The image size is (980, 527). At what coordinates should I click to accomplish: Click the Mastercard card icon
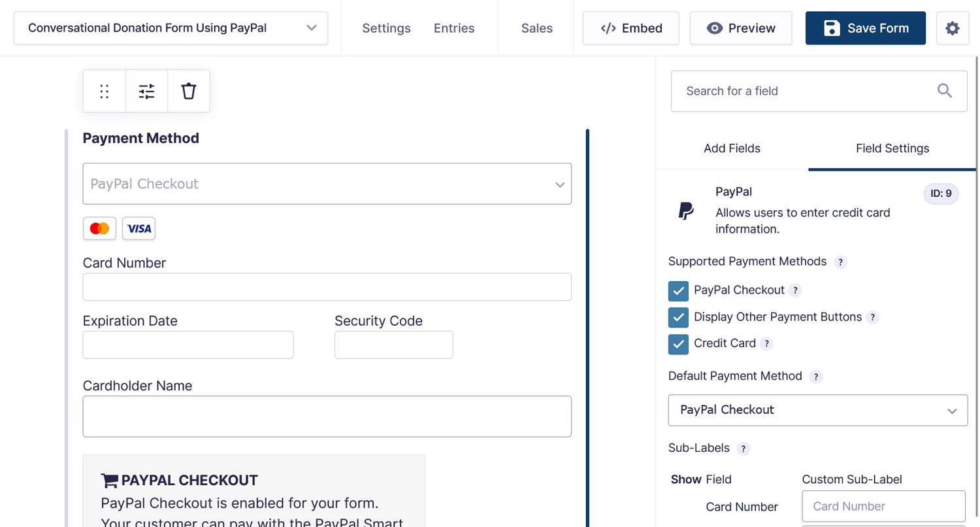coord(99,228)
